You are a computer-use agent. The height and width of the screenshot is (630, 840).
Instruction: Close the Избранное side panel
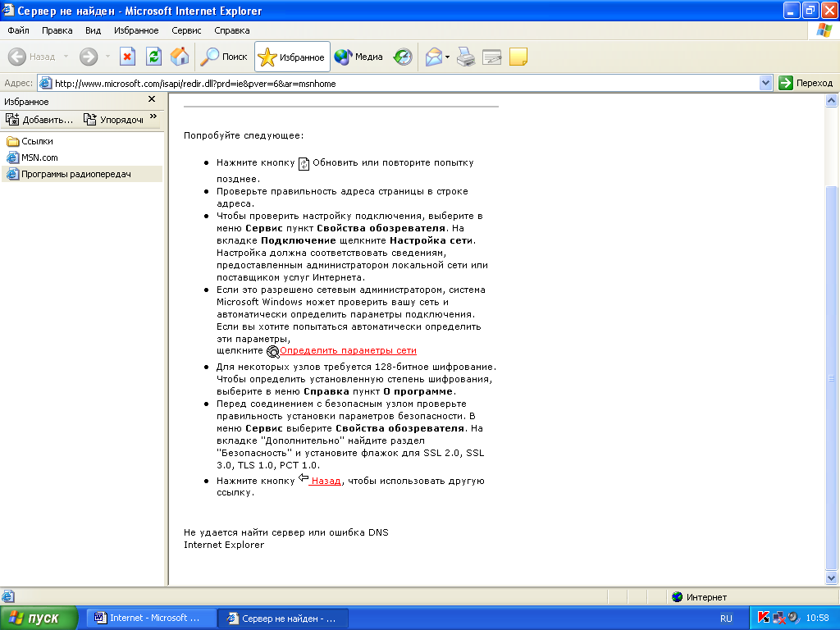[152, 99]
